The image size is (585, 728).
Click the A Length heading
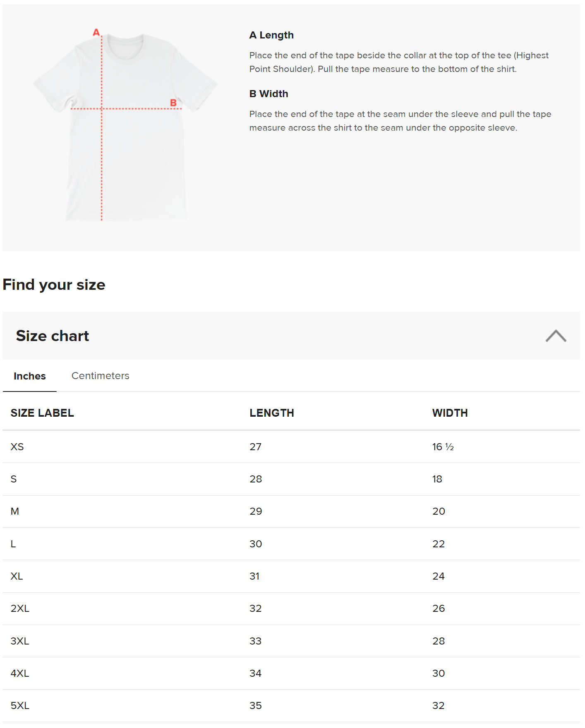tap(271, 36)
